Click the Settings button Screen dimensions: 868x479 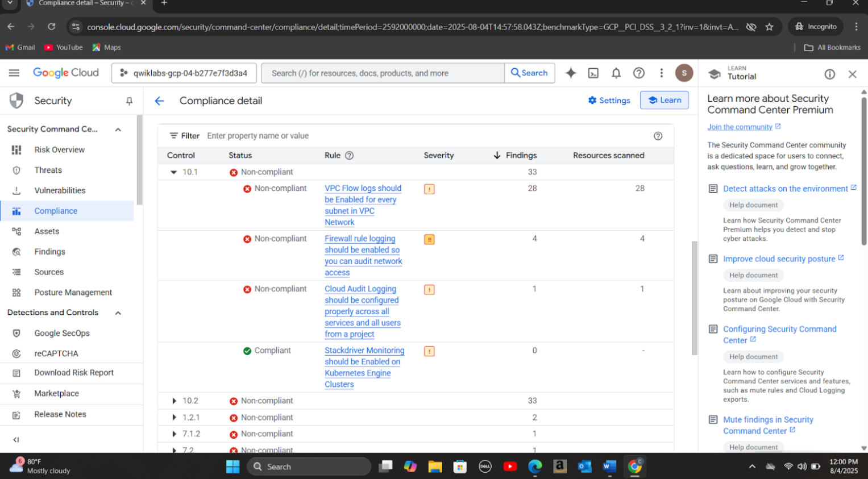click(x=609, y=101)
